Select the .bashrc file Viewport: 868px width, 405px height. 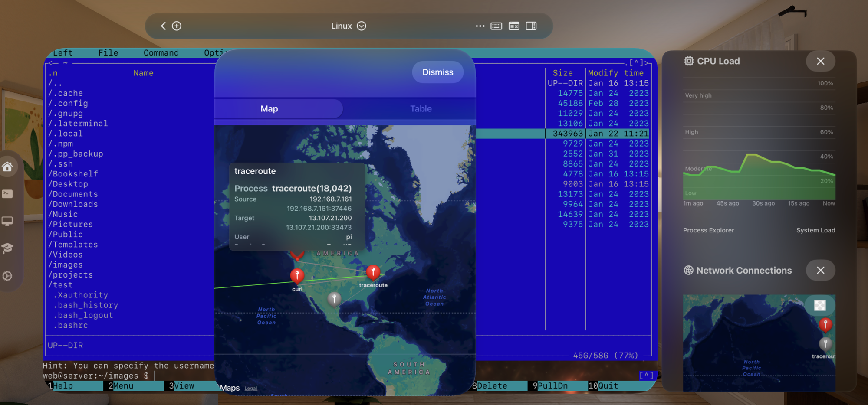[x=70, y=325]
